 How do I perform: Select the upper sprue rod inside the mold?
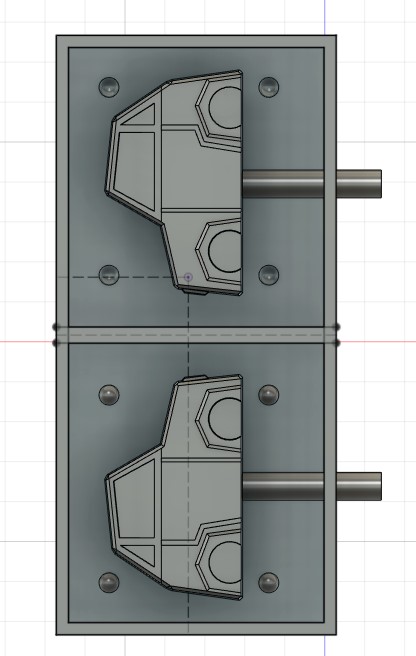tap(283, 184)
